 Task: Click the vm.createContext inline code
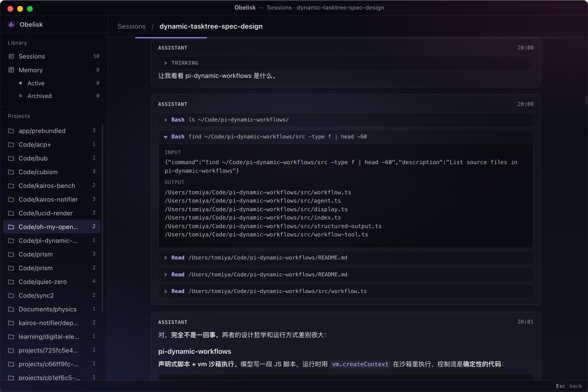[x=360, y=364]
